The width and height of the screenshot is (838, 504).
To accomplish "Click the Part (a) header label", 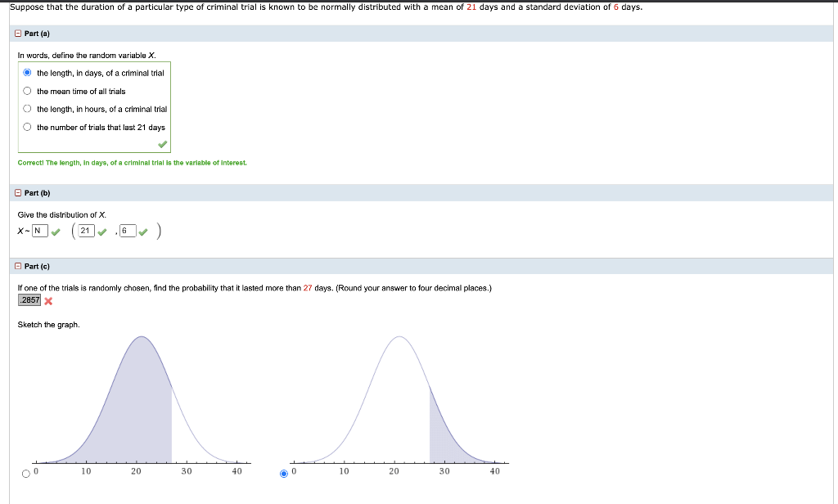I will [x=37, y=34].
